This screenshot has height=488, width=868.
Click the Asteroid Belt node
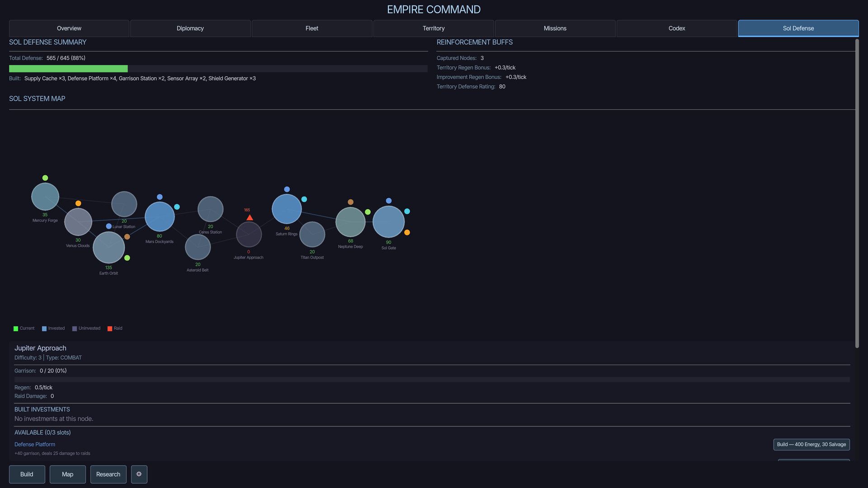(198, 247)
